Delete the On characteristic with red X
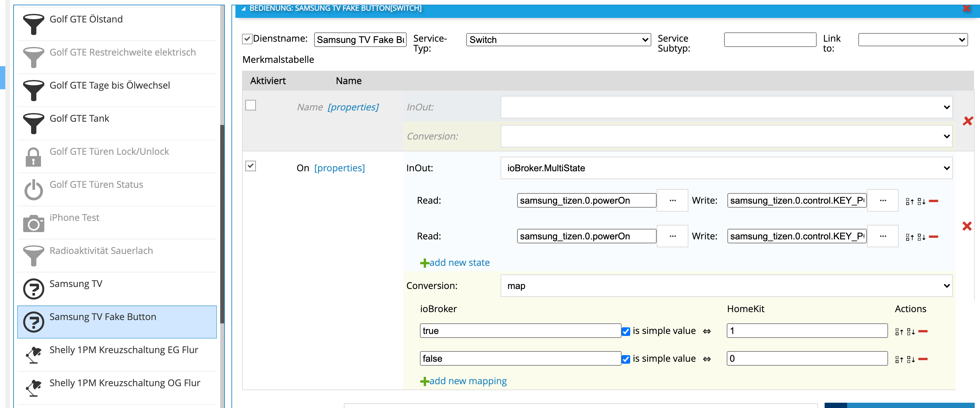The width and height of the screenshot is (980, 408). (967, 226)
